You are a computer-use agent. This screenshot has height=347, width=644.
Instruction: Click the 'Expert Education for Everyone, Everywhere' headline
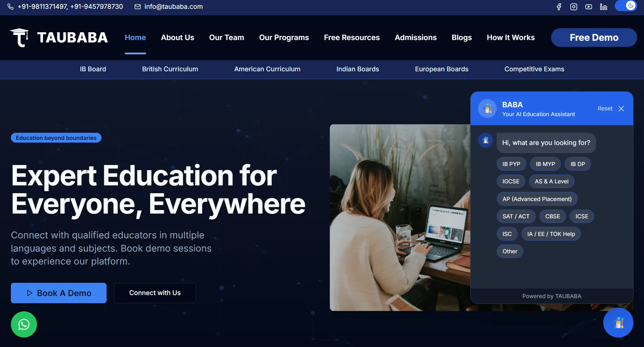[158, 189]
